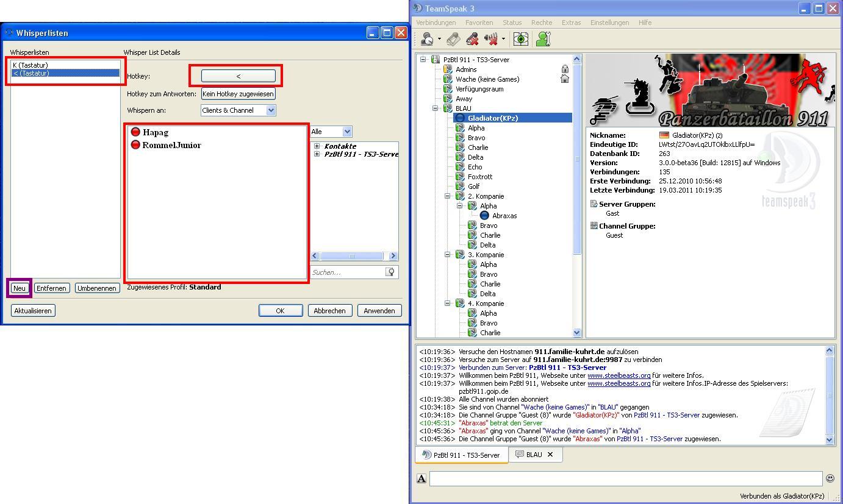Open the 'Whispern an' dropdown
Viewport: 843px width, 504px height.
pos(271,110)
